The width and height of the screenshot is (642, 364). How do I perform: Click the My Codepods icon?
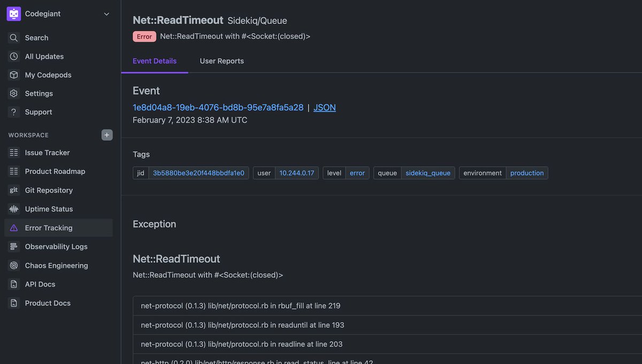tap(13, 75)
